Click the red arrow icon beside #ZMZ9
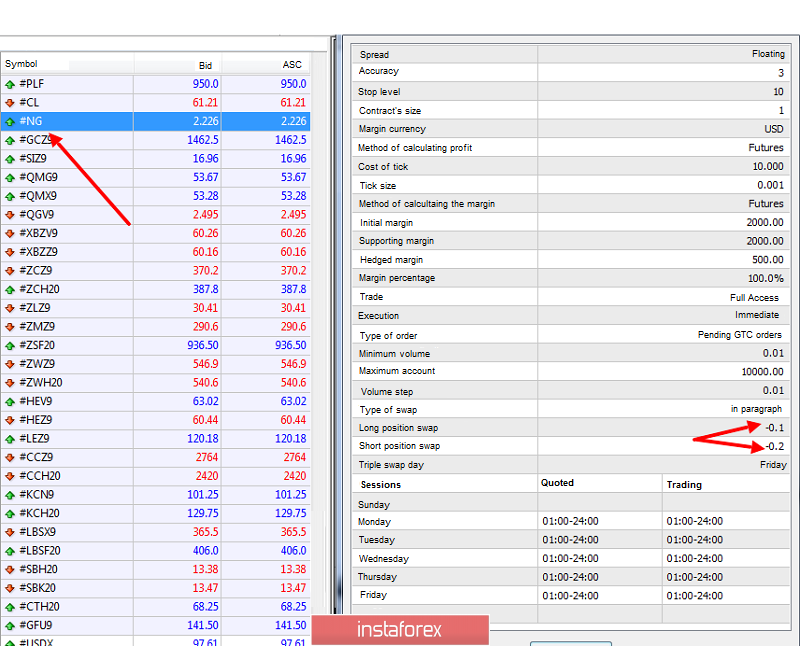Image resolution: width=800 pixels, height=646 pixels. coord(10,327)
